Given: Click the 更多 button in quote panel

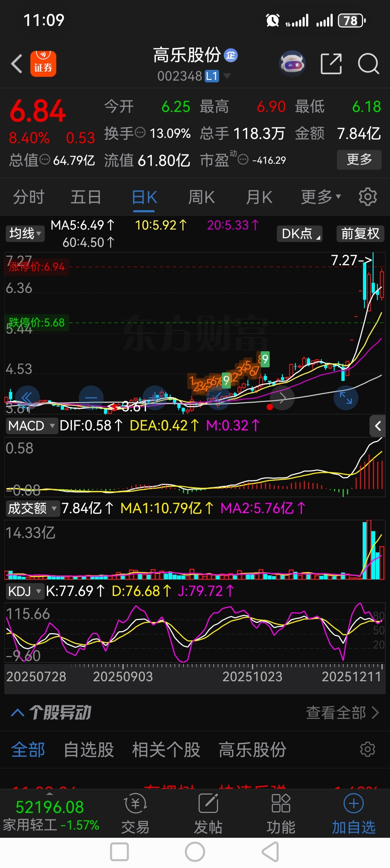Looking at the screenshot, I should pyautogui.click(x=359, y=159).
